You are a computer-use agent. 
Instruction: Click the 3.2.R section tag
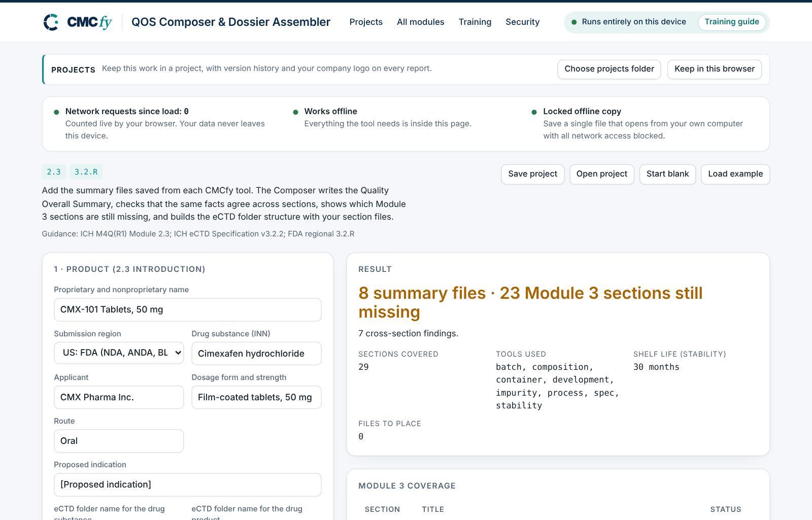click(86, 172)
